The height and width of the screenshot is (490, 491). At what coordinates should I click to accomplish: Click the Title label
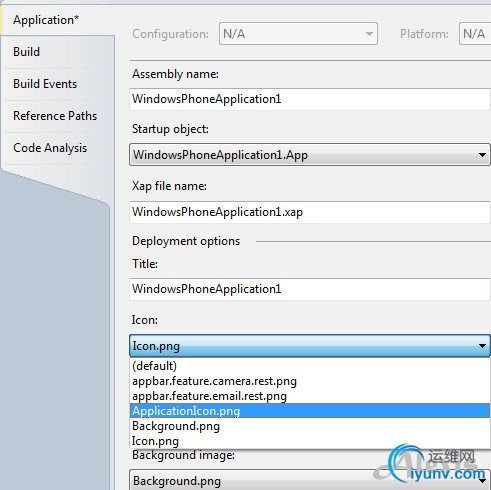(145, 264)
